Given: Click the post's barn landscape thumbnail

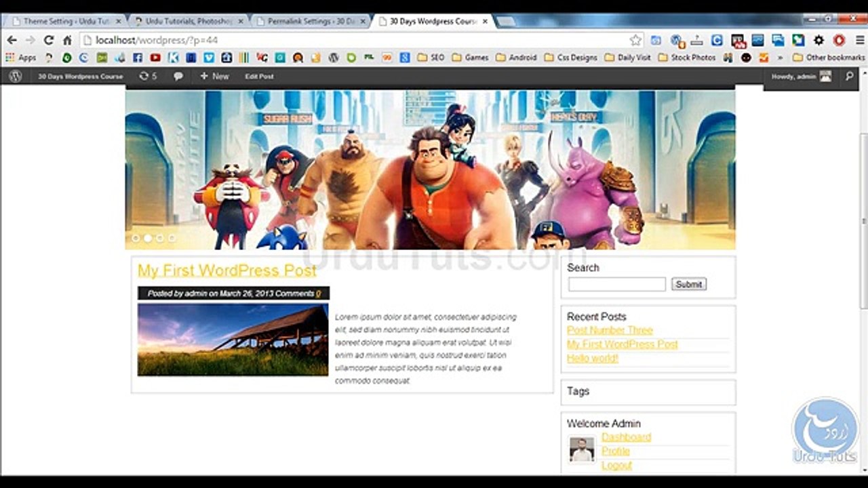Looking at the screenshot, I should tap(233, 340).
